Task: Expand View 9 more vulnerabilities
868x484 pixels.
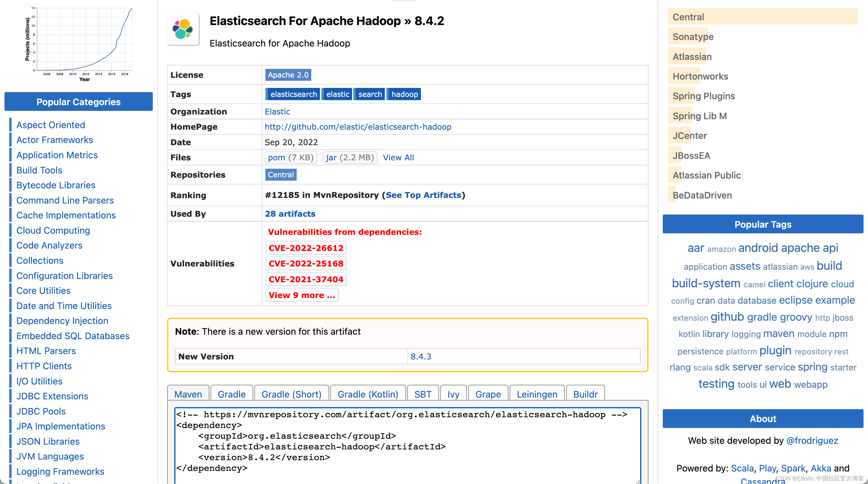Action: pos(301,295)
